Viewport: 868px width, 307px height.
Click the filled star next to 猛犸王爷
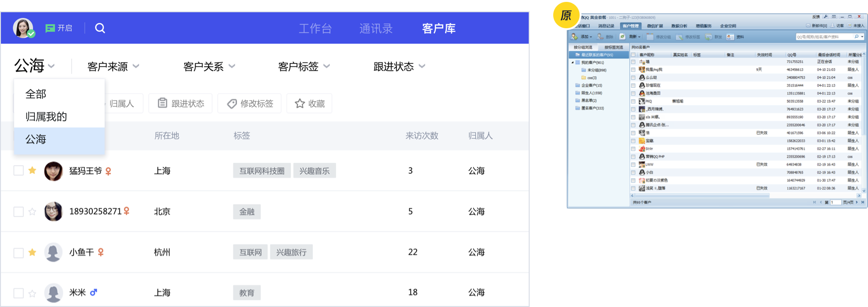[x=32, y=170]
